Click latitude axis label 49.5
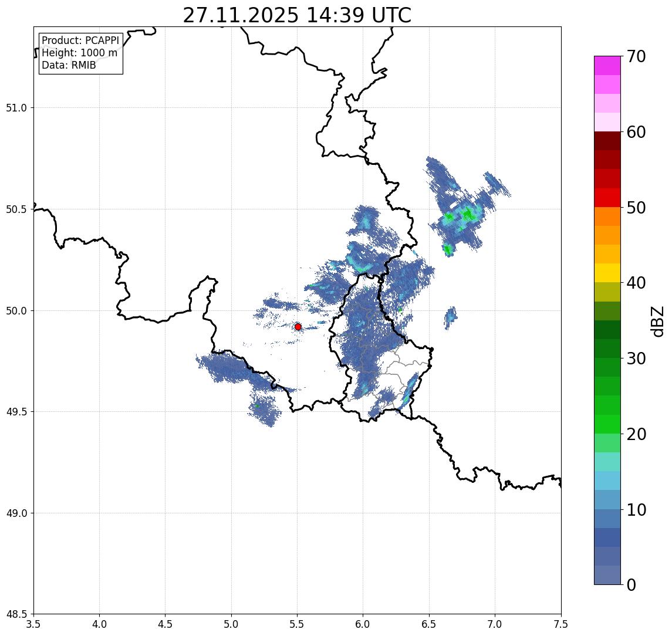 (x=16, y=412)
